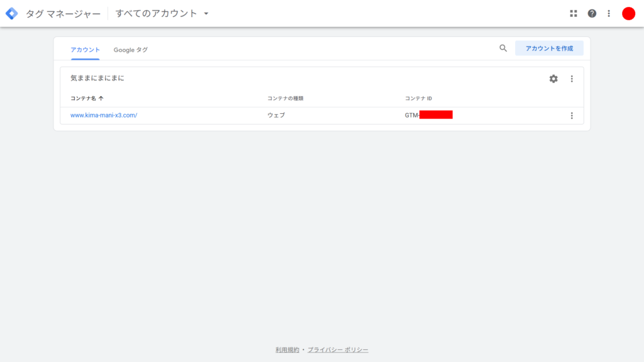The width and height of the screenshot is (644, 362).
Task: Open the search in Tag Manager
Action: click(x=502, y=48)
